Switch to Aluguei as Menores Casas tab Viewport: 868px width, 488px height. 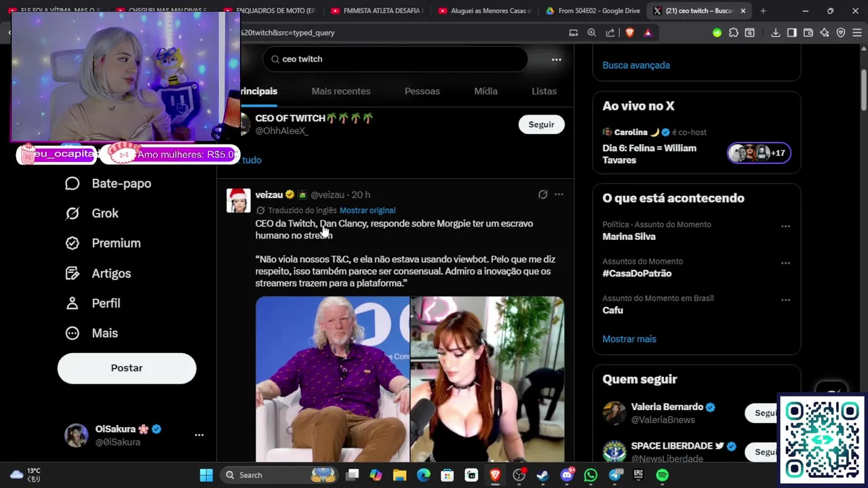[x=485, y=11]
